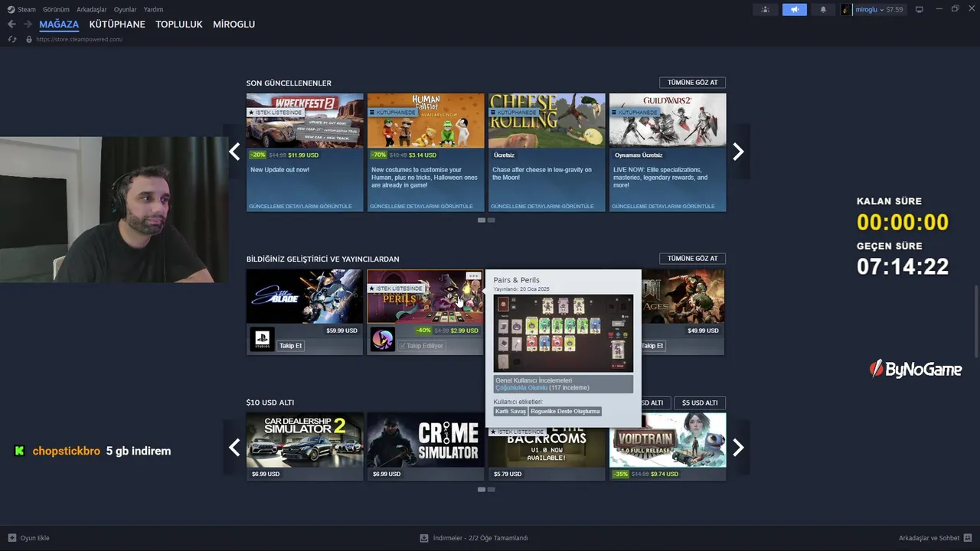This screenshot has width=980, height=551.
Task: Open the Steam menu
Action: pos(27,10)
